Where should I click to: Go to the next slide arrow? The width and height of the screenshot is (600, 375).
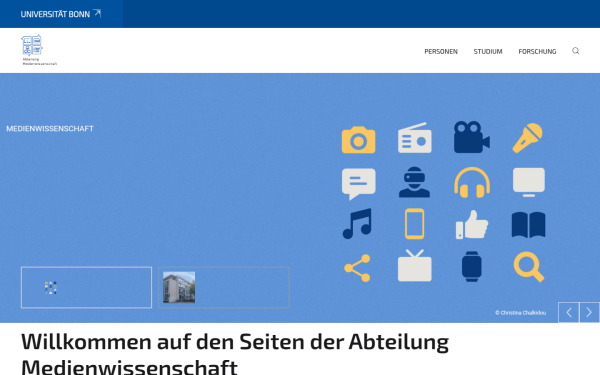[589, 312]
